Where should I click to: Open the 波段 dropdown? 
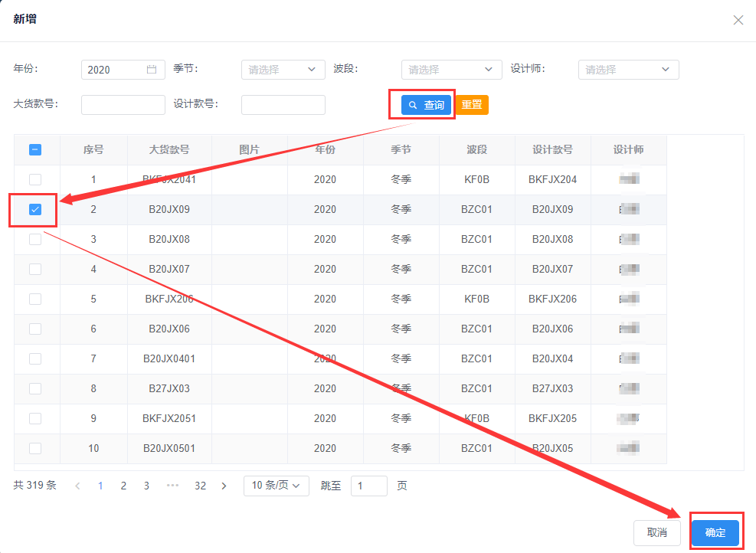(451, 70)
